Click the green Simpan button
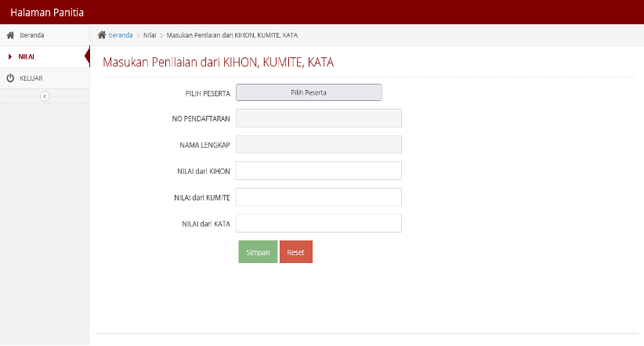The width and height of the screenshot is (644, 346). [x=258, y=251]
